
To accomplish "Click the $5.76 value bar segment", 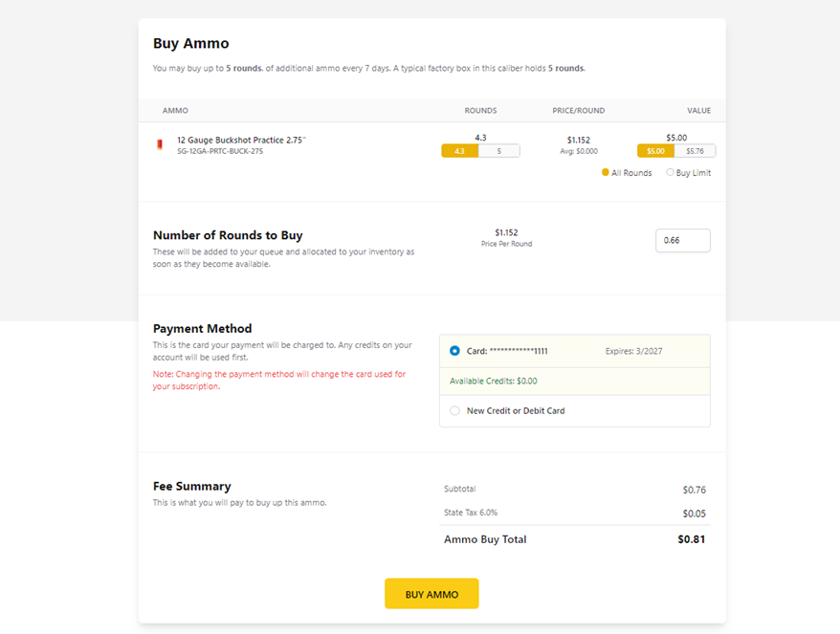I will (x=695, y=151).
